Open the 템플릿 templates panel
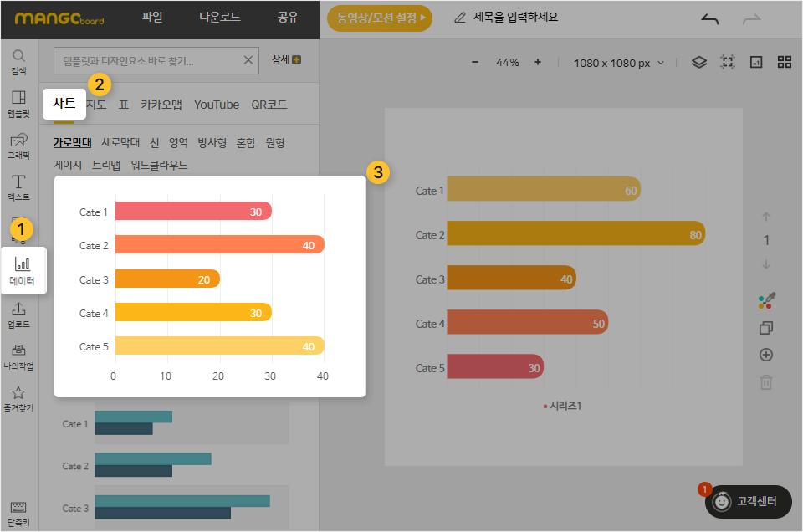The height and width of the screenshot is (532, 803). (x=18, y=102)
